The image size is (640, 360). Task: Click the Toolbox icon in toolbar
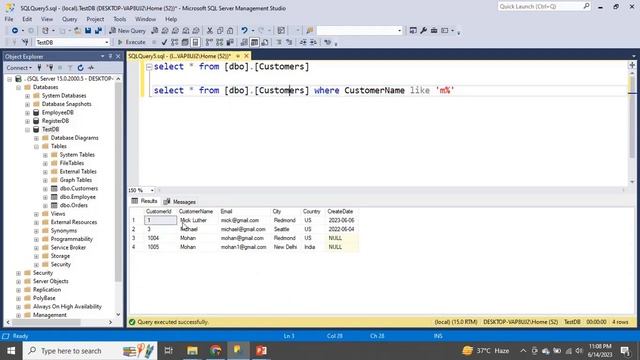pyautogui.click(x=434, y=31)
